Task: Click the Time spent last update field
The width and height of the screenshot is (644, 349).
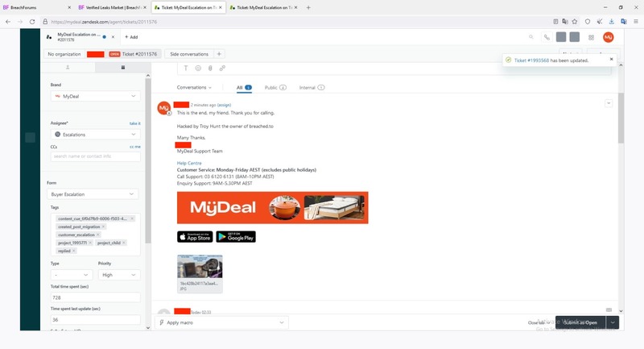Action: [x=95, y=319]
